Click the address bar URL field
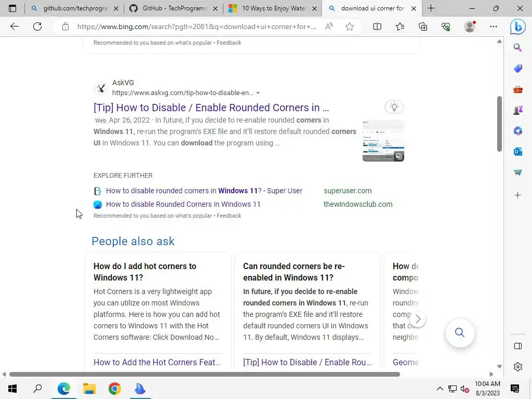The height and width of the screenshot is (399, 532). click(197, 26)
